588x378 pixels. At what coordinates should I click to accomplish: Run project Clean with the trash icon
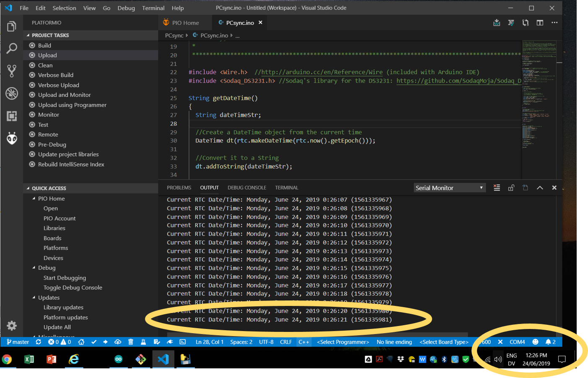click(x=130, y=342)
